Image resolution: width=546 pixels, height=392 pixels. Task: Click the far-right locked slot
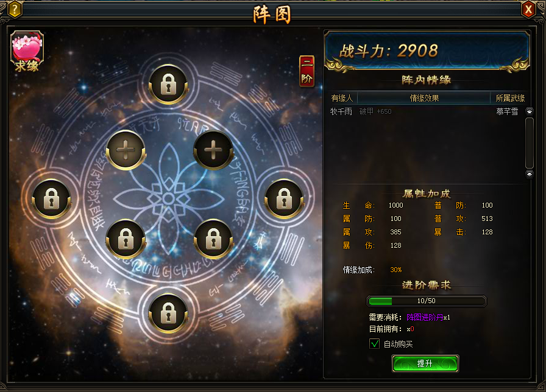tap(284, 199)
